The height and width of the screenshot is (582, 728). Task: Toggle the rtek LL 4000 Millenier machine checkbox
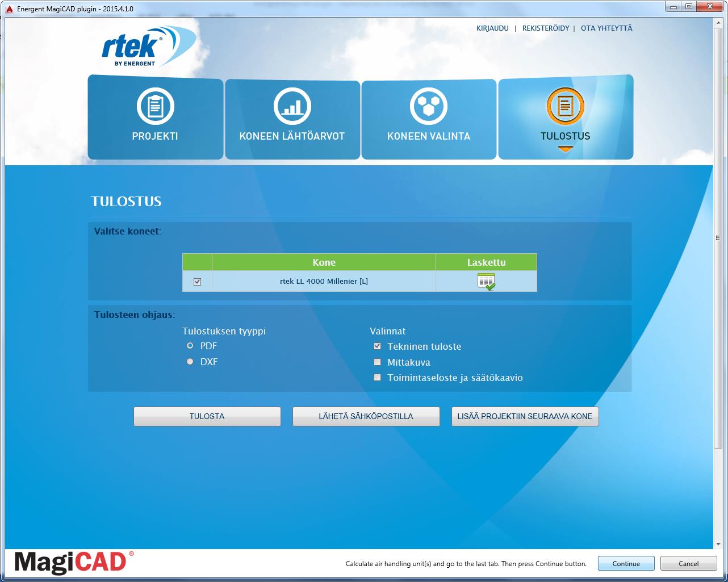pyautogui.click(x=197, y=282)
